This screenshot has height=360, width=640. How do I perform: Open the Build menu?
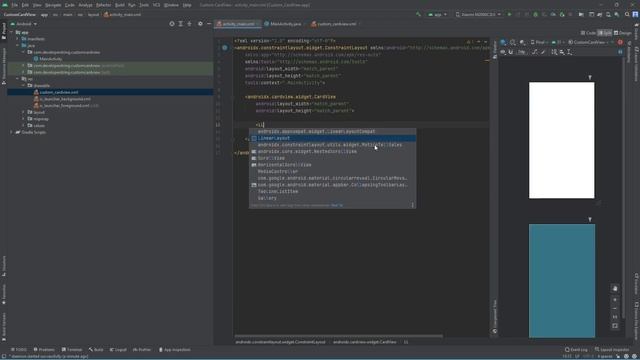click(x=120, y=5)
